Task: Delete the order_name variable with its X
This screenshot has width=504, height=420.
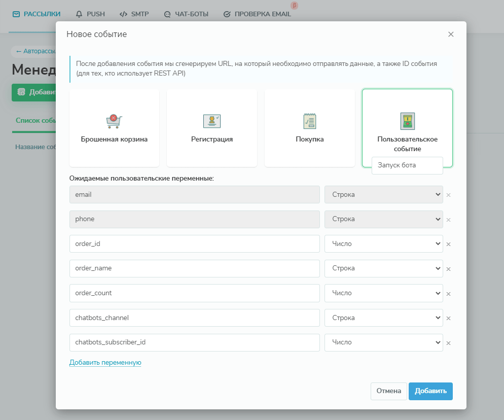Action: [x=448, y=269]
